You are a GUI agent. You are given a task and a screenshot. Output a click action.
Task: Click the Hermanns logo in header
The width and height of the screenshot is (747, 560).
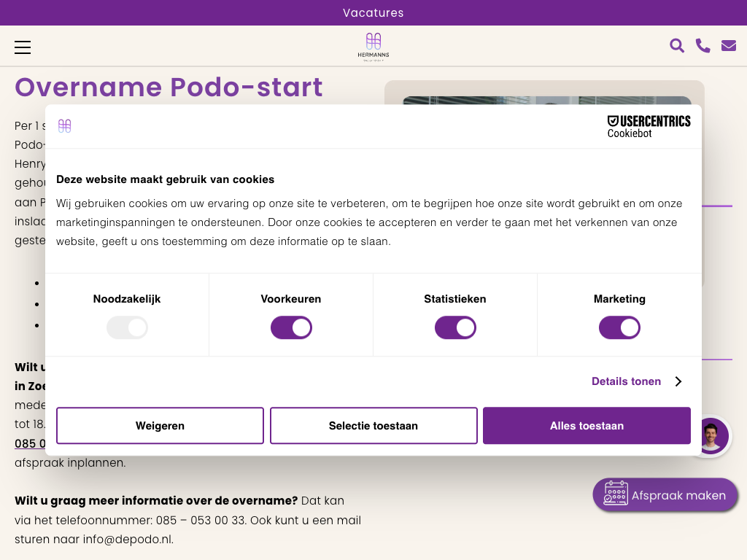(373, 46)
